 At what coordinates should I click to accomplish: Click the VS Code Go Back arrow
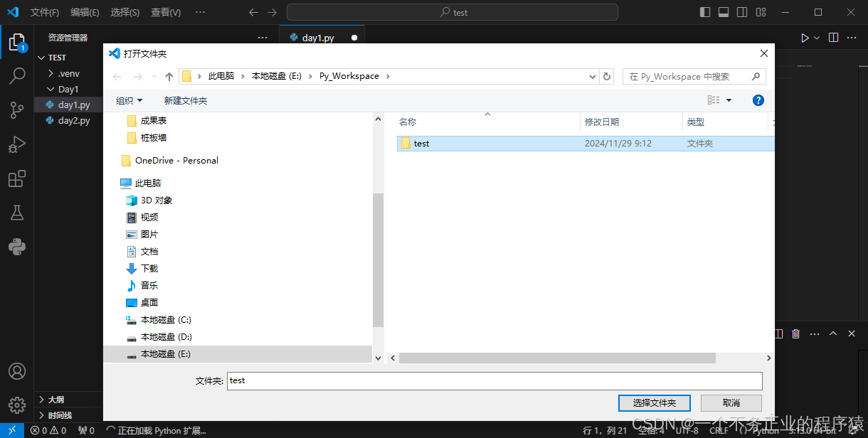[253, 12]
